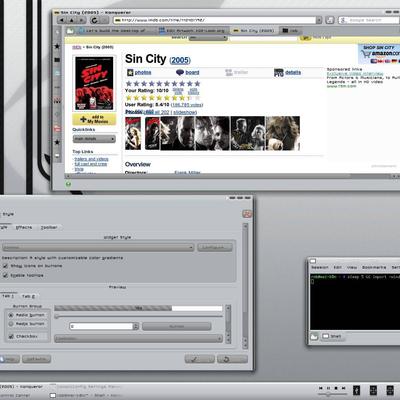Open the View menu in terminal
The height and width of the screenshot is (400, 400).
click(x=352, y=267)
